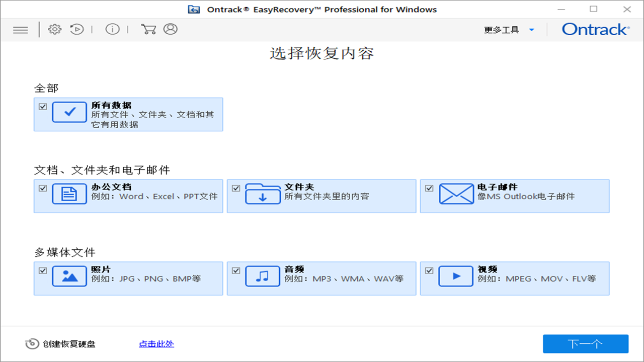Open the hamburger menu

point(20,30)
